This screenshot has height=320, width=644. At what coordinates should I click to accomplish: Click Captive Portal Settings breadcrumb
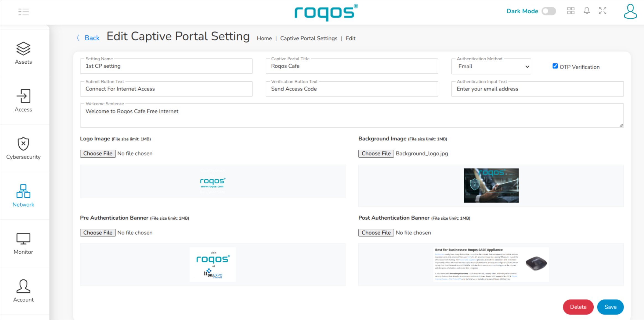(x=309, y=38)
